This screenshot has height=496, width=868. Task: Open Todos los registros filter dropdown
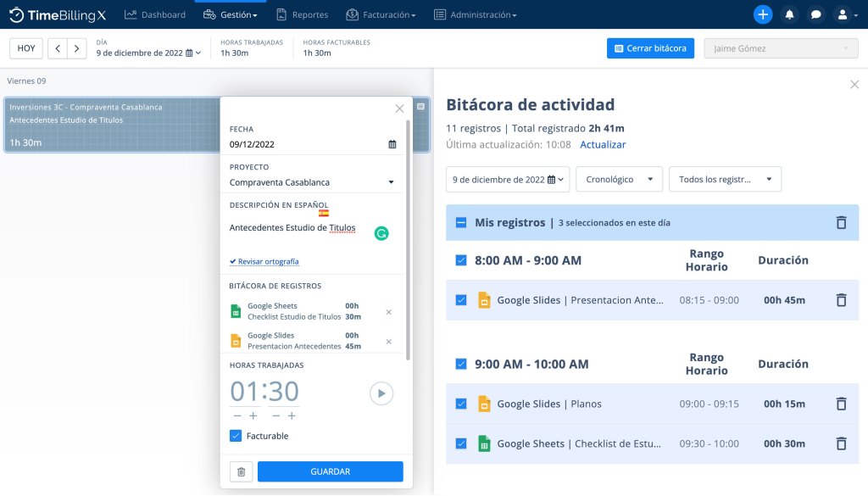(x=726, y=180)
